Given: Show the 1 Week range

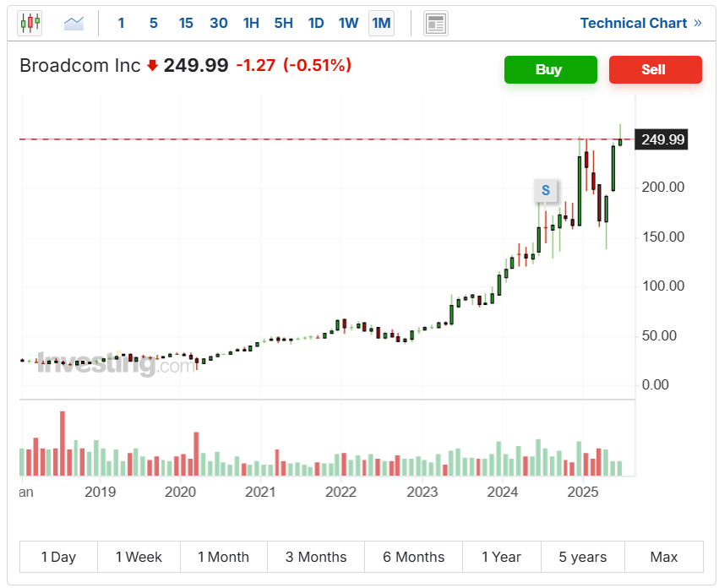Looking at the screenshot, I should click(139, 557).
